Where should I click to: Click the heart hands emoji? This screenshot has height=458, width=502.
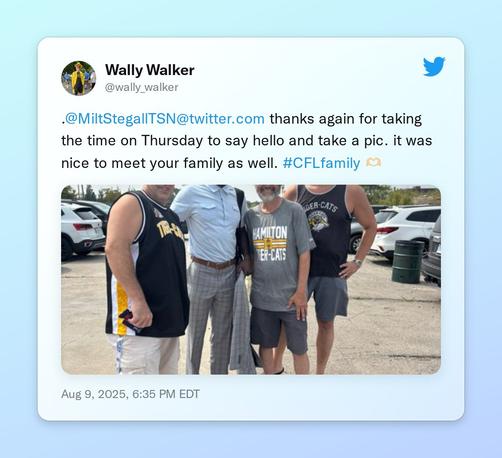coord(374,163)
